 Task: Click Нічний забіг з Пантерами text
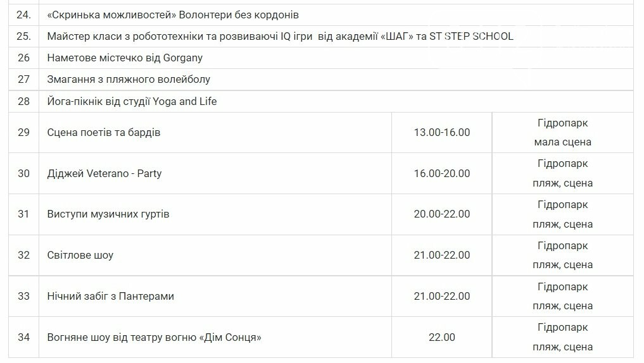pyautogui.click(x=110, y=296)
